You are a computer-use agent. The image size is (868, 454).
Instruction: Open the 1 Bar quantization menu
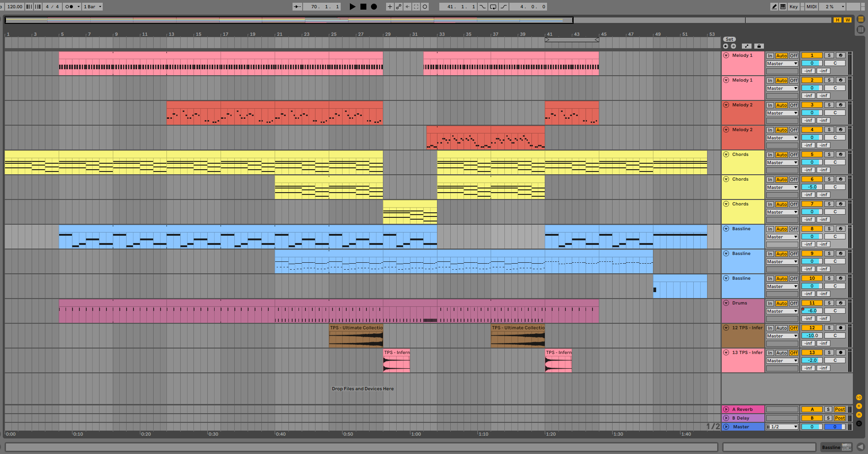pyautogui.click(x=93, y=6)
